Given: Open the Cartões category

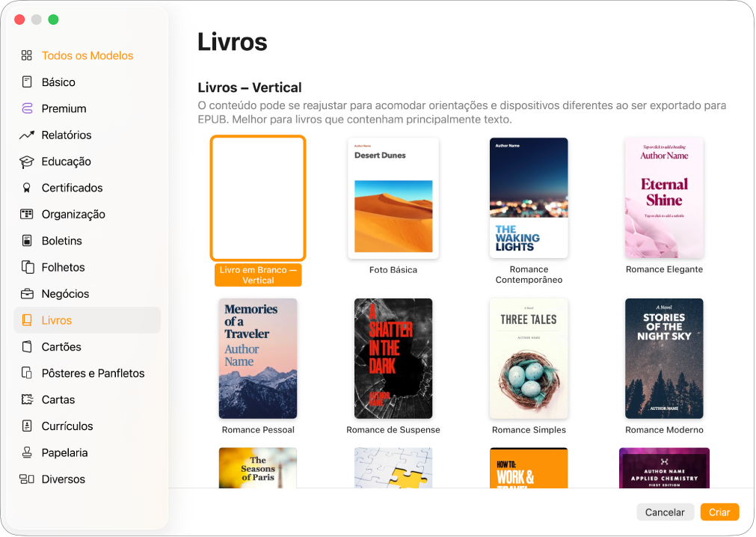Looking at the screenshot, I should point(61,346).
